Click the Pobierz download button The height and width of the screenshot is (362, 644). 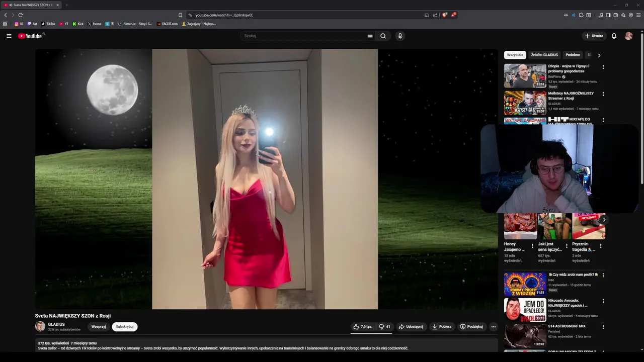(442, 327)
